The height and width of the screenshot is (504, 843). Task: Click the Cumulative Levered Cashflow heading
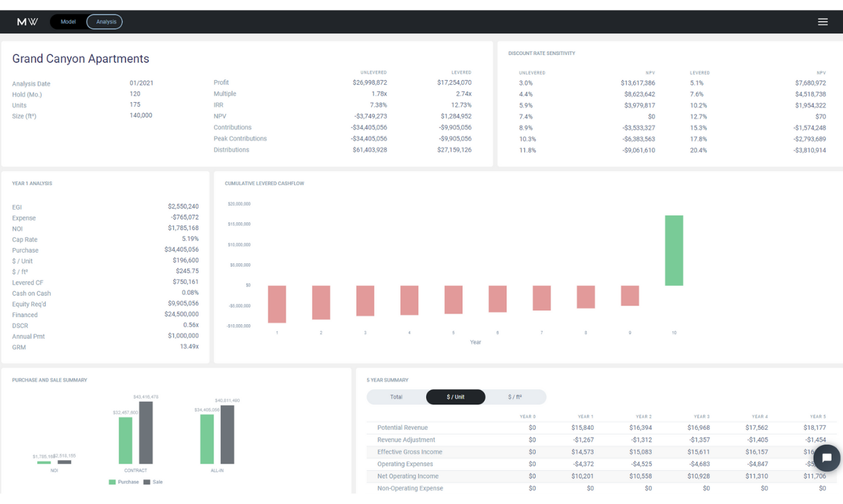click(x=264, y=184)
